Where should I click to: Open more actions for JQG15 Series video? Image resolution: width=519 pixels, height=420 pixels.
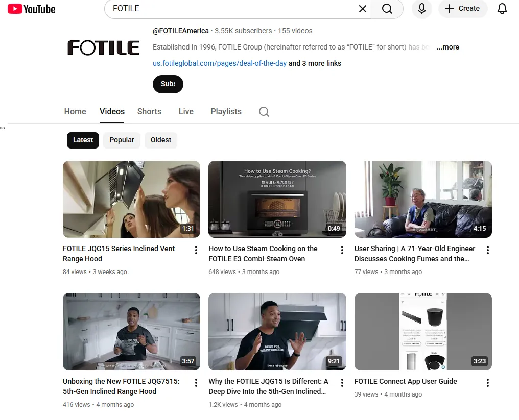coord(196,250)
